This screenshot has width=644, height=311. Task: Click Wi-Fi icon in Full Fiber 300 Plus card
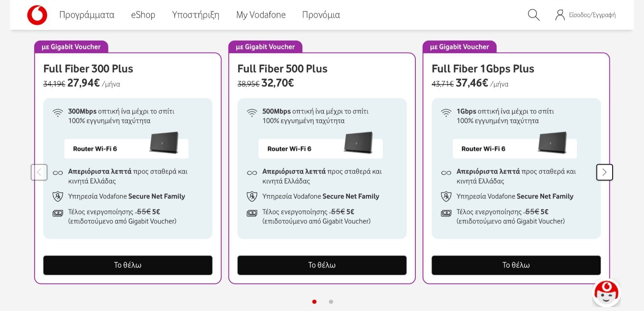[x=58, y=113]
